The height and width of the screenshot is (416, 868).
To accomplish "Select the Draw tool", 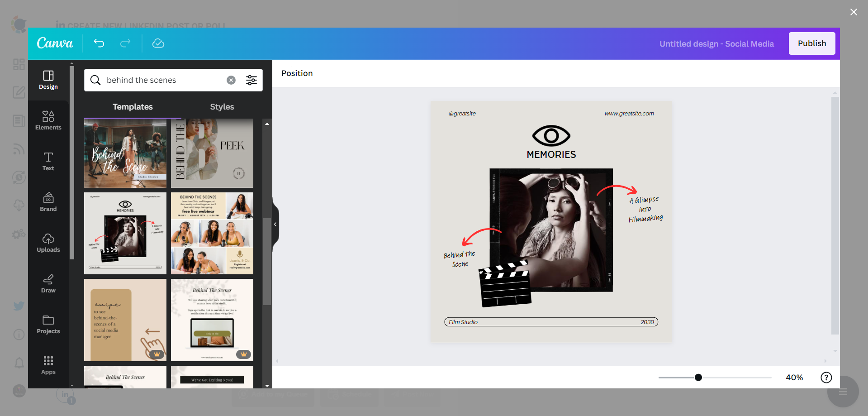I will 48,283.
